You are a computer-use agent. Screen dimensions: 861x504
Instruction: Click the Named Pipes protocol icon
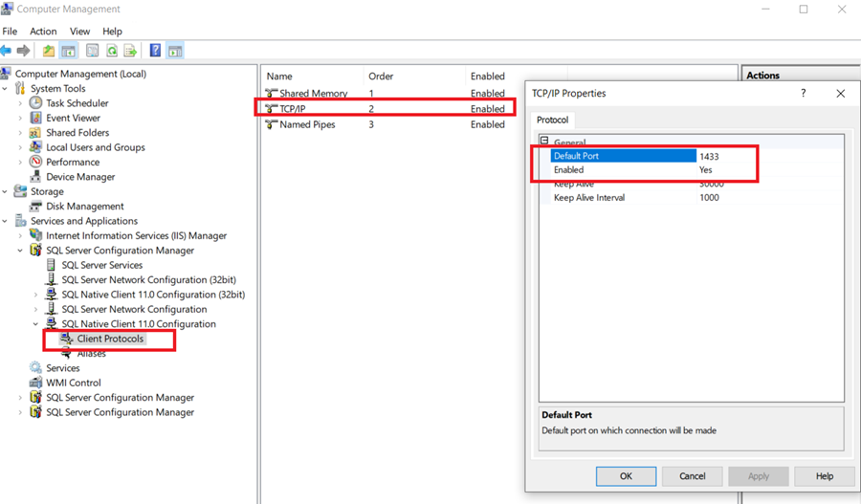click(x=272, y=124)
